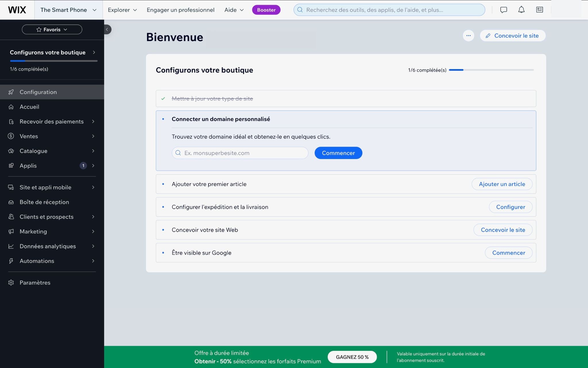Open the three-dot more actions button
Screen dimensions: 588x368
coord(468,36)
